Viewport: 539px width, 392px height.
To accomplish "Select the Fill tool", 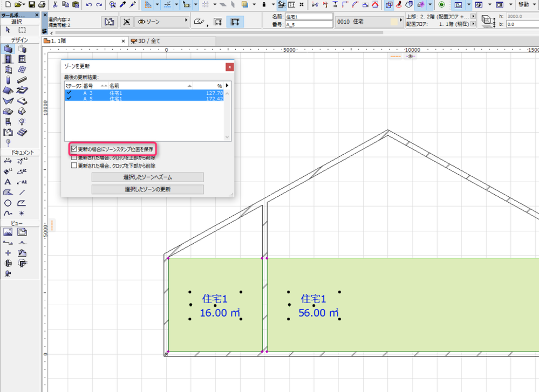I will (x=8, y=192).
